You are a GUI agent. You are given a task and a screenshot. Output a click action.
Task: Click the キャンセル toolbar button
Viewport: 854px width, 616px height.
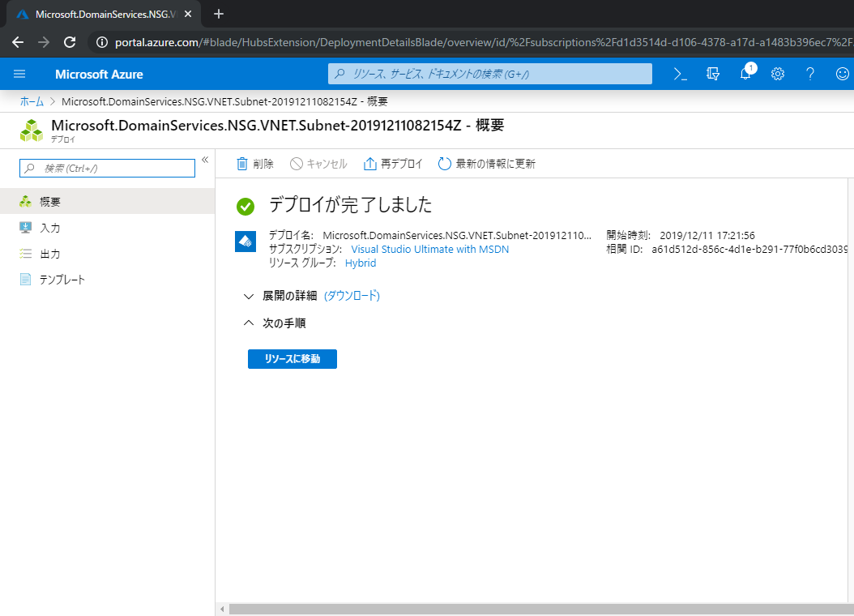coord(318,164)
